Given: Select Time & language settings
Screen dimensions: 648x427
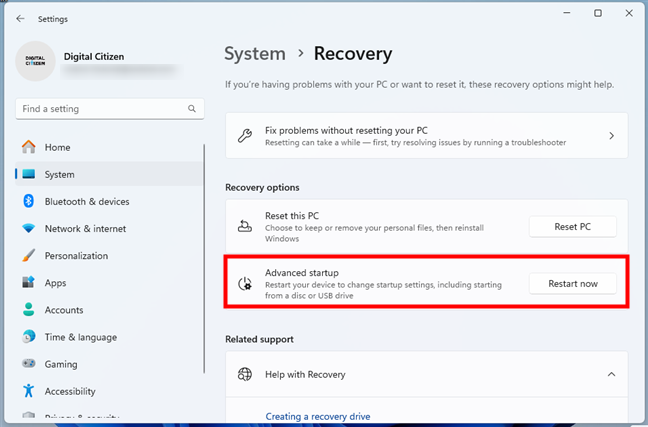Looking at the screenshot, I should (x=80, y=337).
